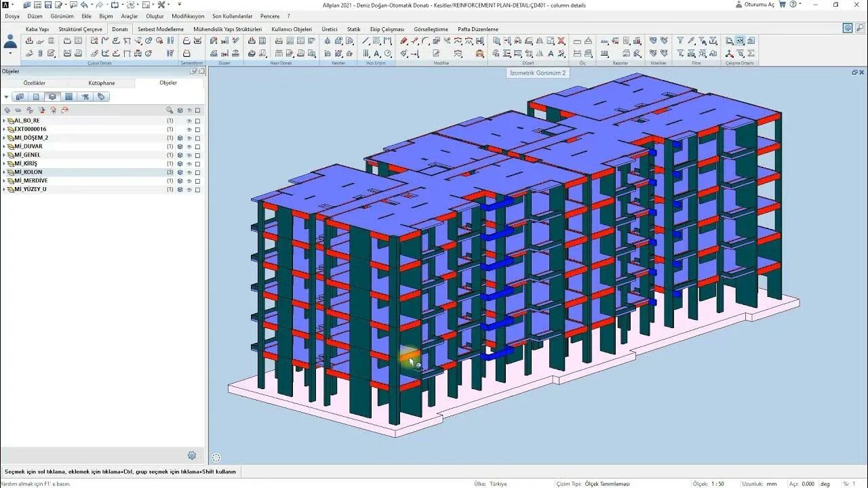Viewport: 868px width, 488px height.
Task: Toggle wireframe cube for MI_GENEL row
Action: [x=180, y=155]
